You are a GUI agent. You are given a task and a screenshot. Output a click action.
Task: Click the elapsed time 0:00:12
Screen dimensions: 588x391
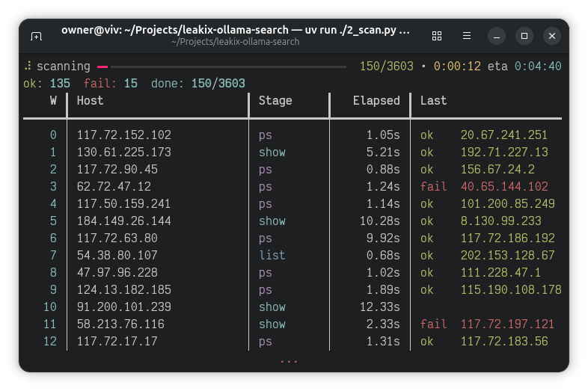pos(457,67)
